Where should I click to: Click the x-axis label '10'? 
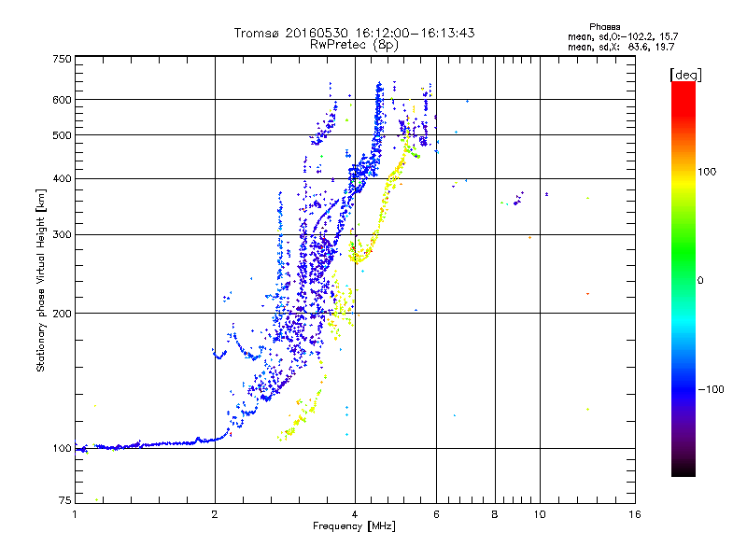click(x=540, y=514)
